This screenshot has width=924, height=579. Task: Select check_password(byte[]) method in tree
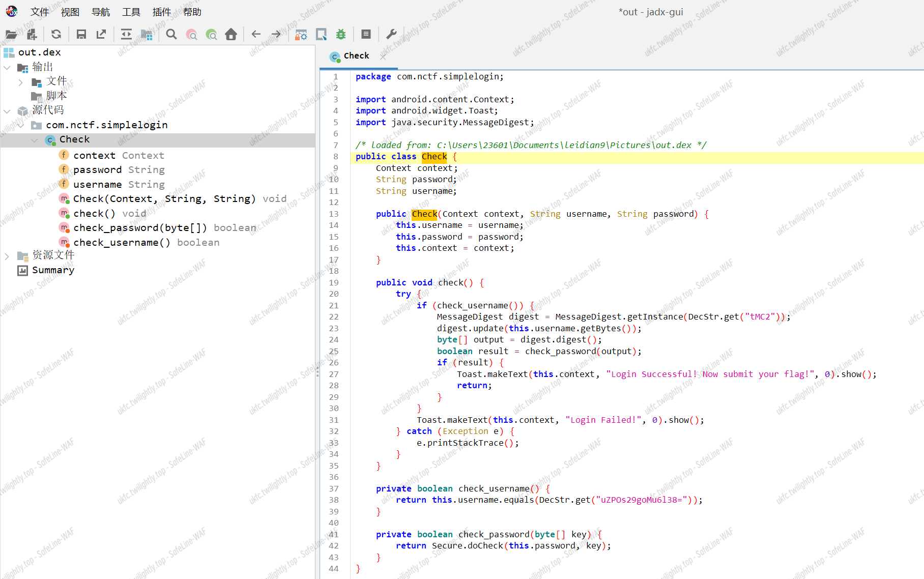tap(140, 228)
